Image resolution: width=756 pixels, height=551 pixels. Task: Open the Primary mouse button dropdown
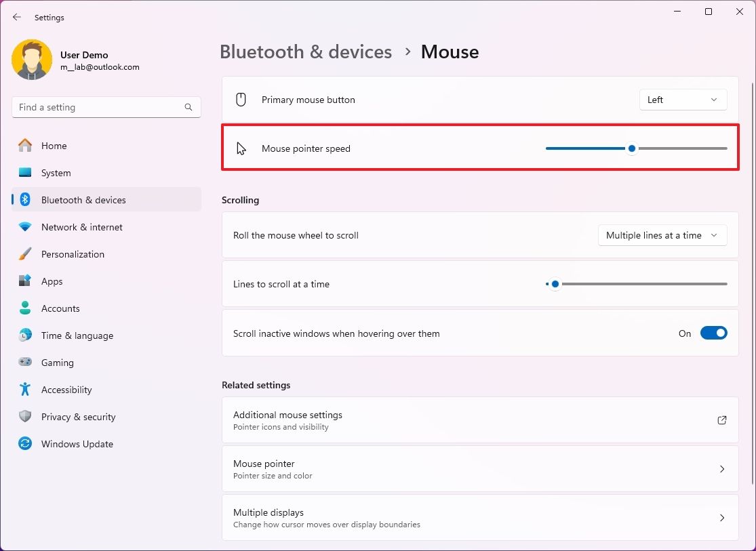point(683,99)
